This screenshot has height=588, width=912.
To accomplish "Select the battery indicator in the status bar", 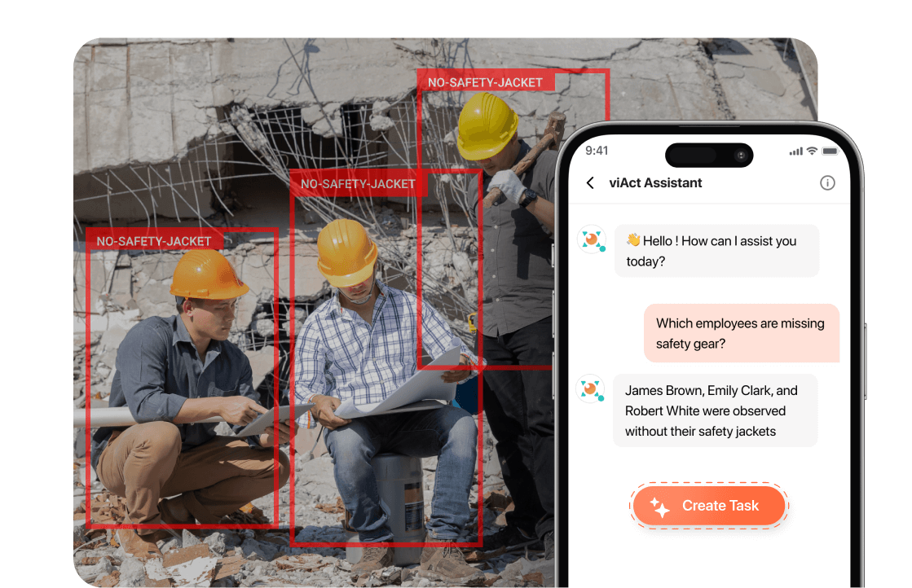I will (x=831, y=151).
